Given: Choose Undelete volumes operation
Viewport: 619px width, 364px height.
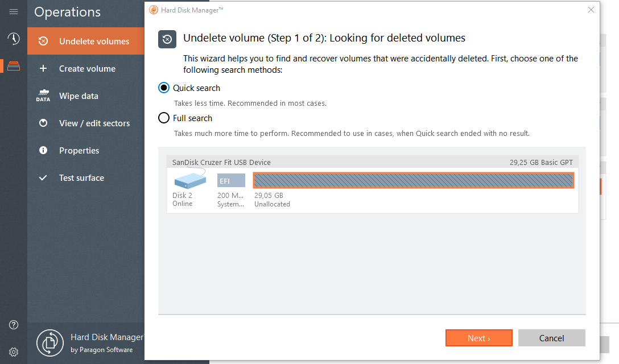Looking at the screenshot, I should [x=86, y=41].
